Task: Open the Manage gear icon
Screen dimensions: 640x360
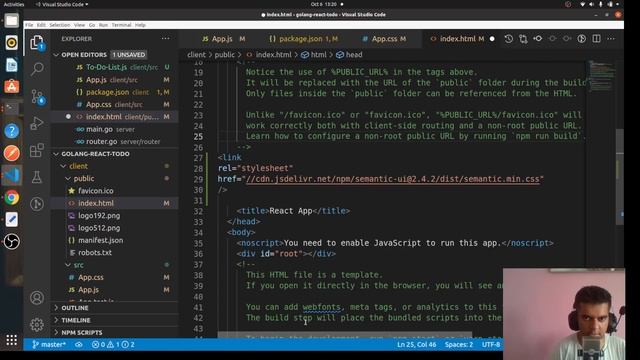Action: point(37,324)
